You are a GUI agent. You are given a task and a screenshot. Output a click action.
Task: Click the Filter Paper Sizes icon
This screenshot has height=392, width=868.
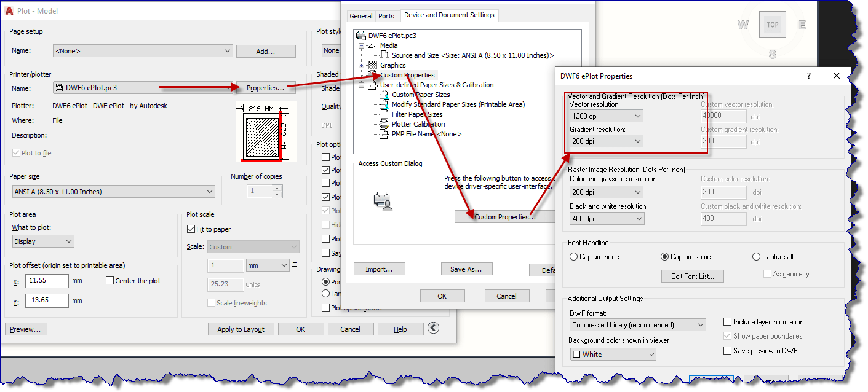pos(384,114)
